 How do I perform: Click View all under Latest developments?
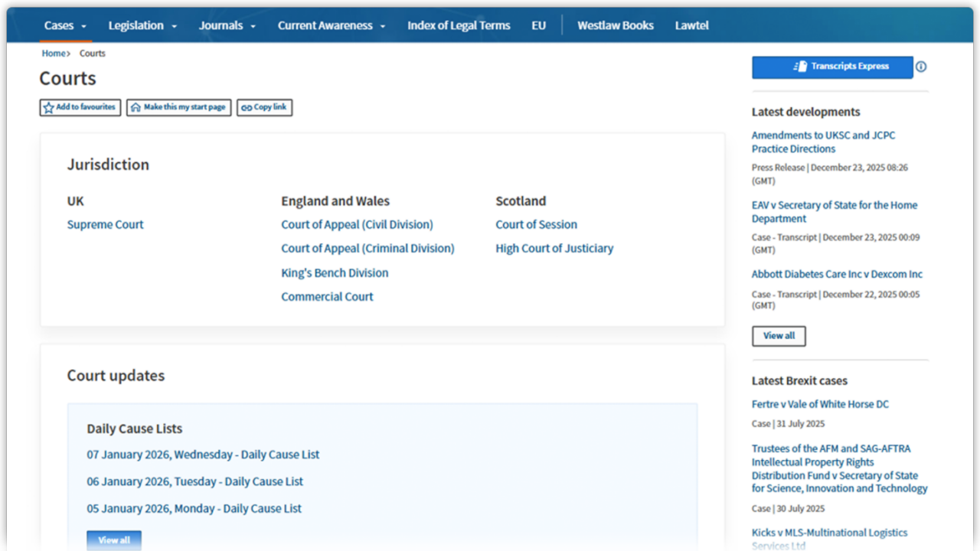click(x=779, y=335)
